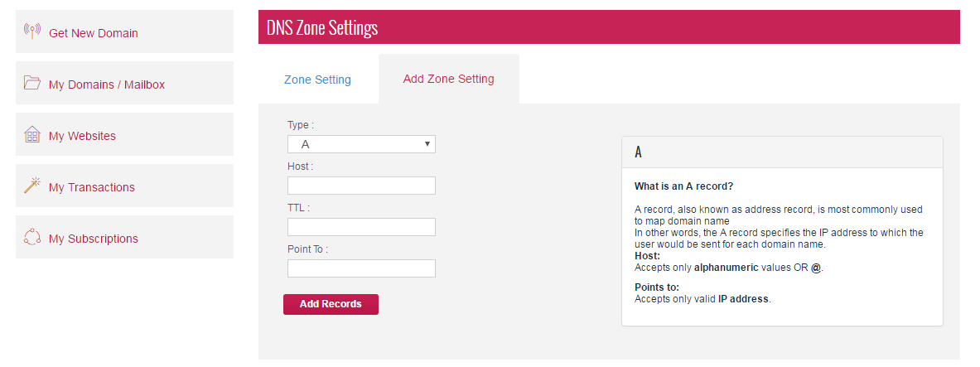Viewport: 980px width, 367px height.
Task: Click the cycle icon for My Subscriptions
Action: click(x=32, y=238)
